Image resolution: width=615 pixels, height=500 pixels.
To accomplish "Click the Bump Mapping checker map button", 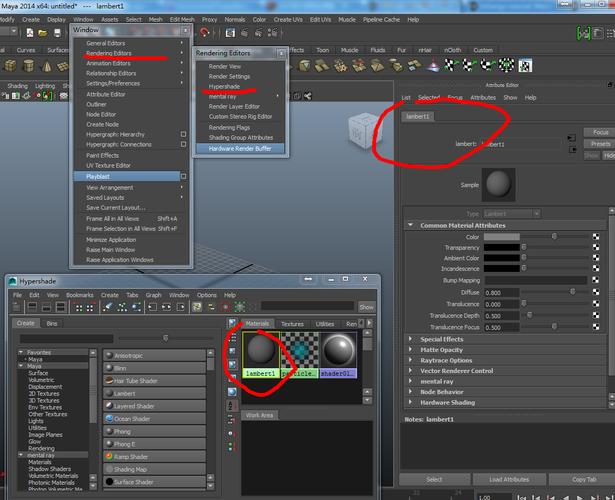I will pos(596,280).
